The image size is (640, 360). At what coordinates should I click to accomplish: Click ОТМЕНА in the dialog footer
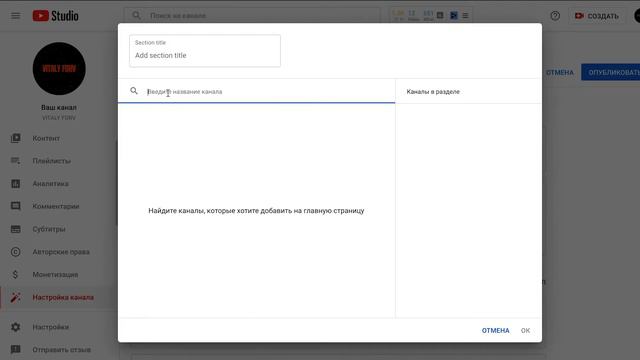click(496, 331)
